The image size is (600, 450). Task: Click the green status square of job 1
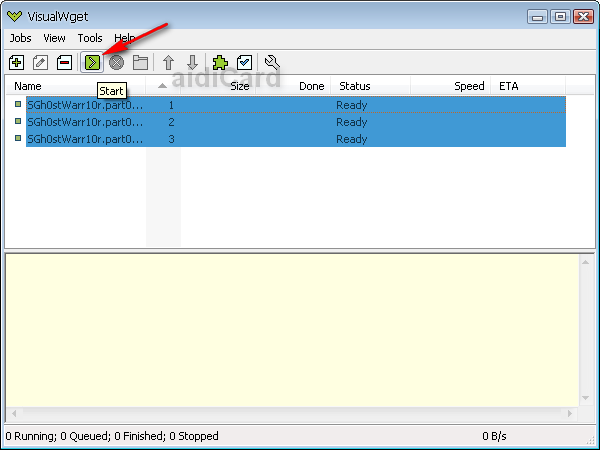[x=18, y=104]
